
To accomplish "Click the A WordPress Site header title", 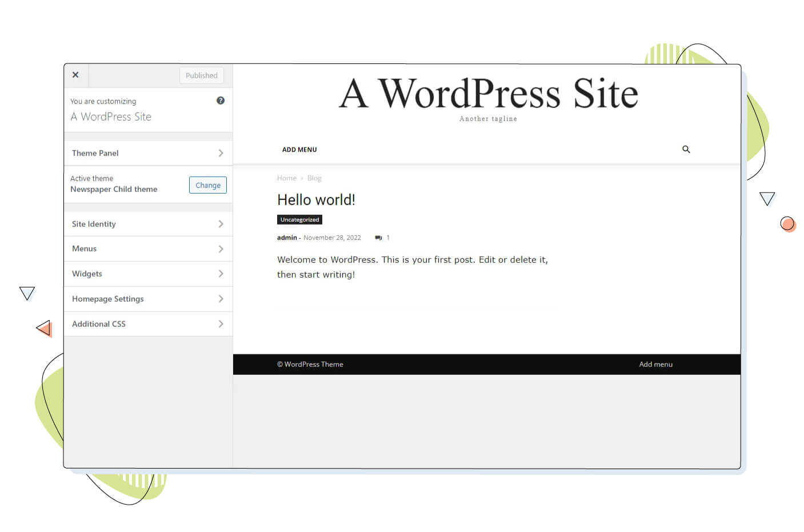I will coord(489,93).
